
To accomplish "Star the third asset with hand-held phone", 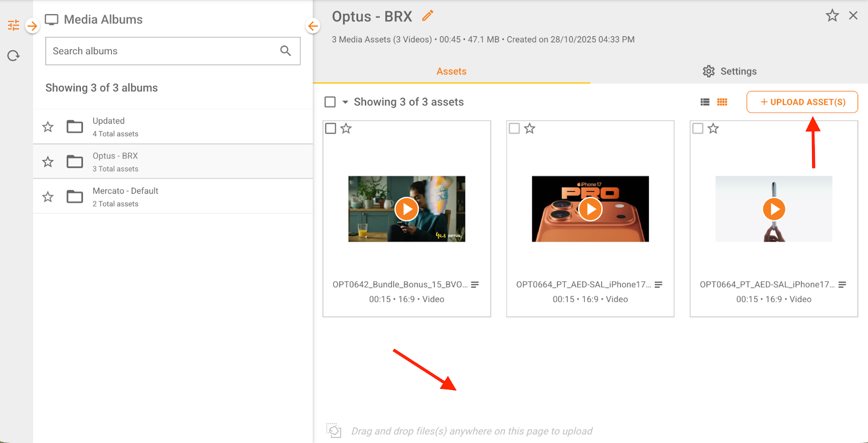I will point(713,129).
